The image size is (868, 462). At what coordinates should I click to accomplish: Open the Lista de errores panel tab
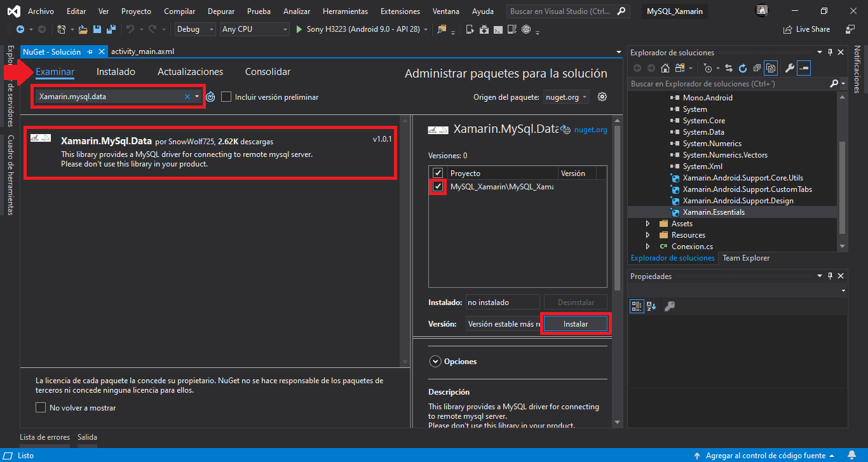[x=44, y=437]
